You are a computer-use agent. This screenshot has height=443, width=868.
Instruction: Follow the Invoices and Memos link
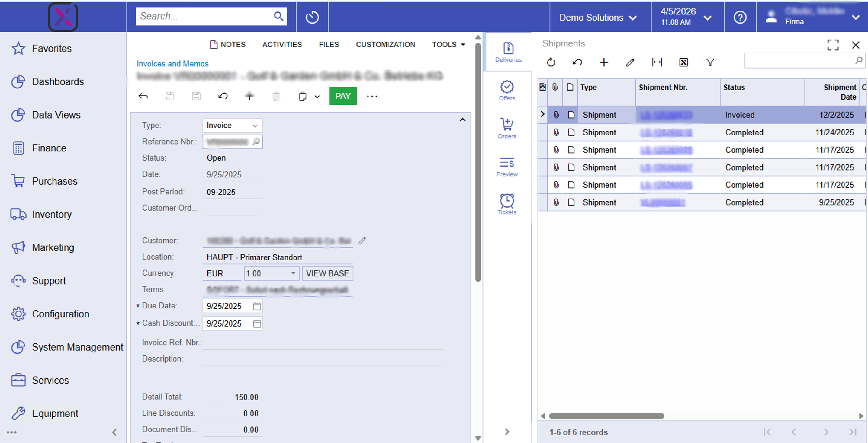point(172,64)
